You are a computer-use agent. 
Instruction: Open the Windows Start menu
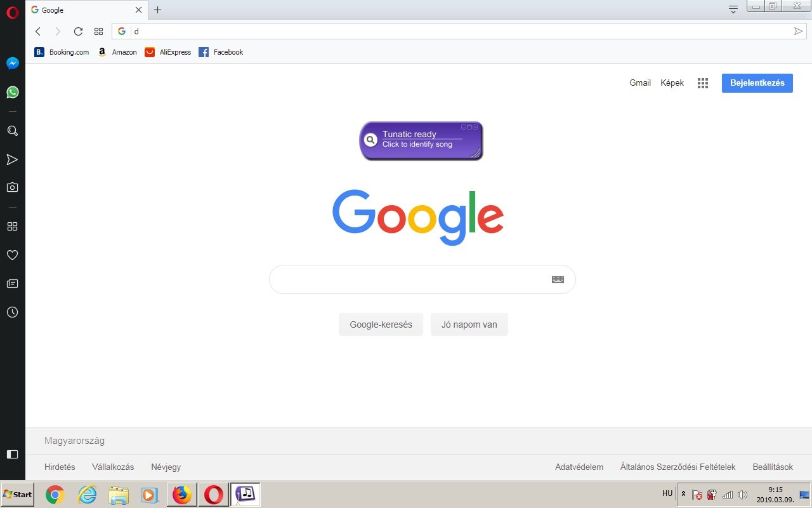click(18, 495)
